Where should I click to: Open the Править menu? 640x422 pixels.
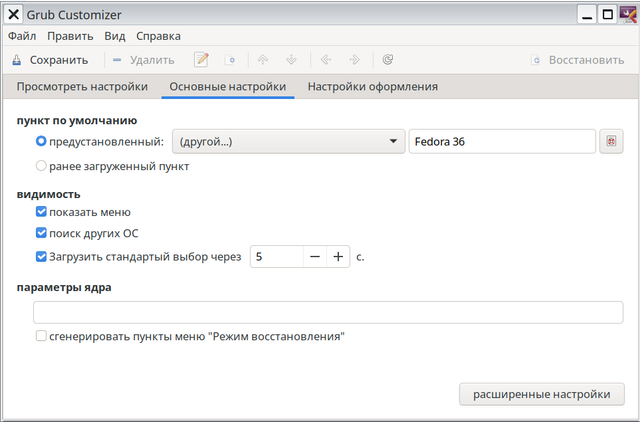pos(70,36)
